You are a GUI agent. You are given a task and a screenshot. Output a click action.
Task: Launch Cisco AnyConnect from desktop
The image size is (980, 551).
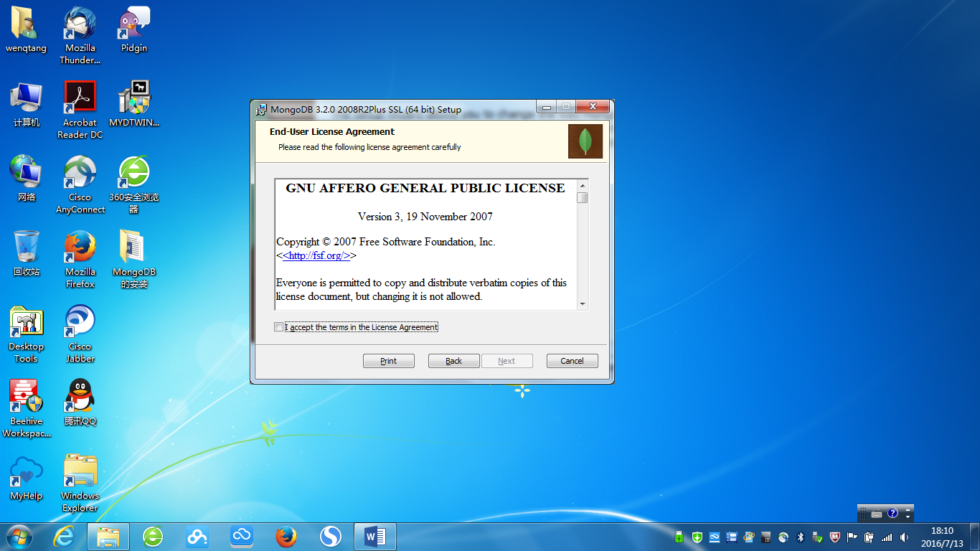[80, 184]
